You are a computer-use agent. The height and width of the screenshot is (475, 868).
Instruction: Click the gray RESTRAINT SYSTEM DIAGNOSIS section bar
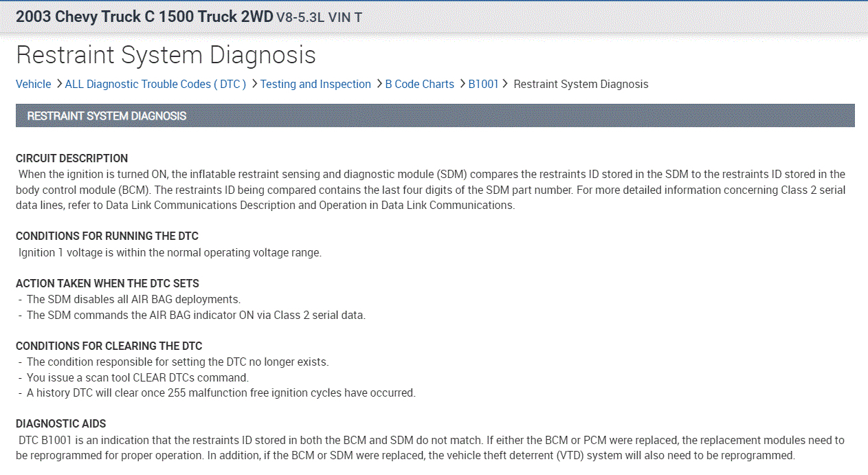point(435,115)
